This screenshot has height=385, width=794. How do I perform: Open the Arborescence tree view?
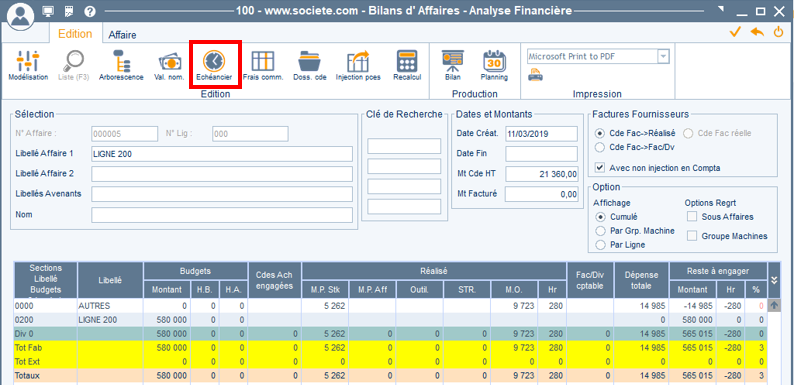click(122, 66)
